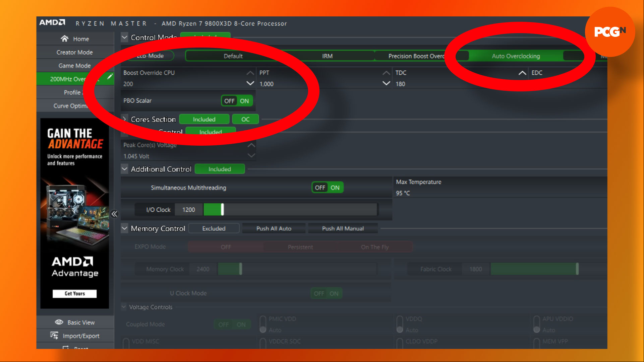Image resolution: width=644 pixels, height=362 pixels.
Task: Click the Memory Clock slider handle
Action: pos(240,269)
